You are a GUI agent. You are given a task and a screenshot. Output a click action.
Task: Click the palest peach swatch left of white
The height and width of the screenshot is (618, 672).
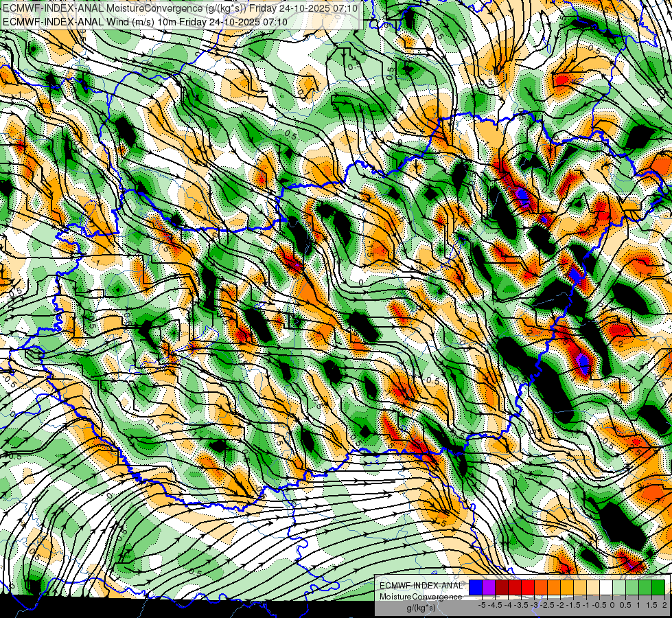(593, 587)
